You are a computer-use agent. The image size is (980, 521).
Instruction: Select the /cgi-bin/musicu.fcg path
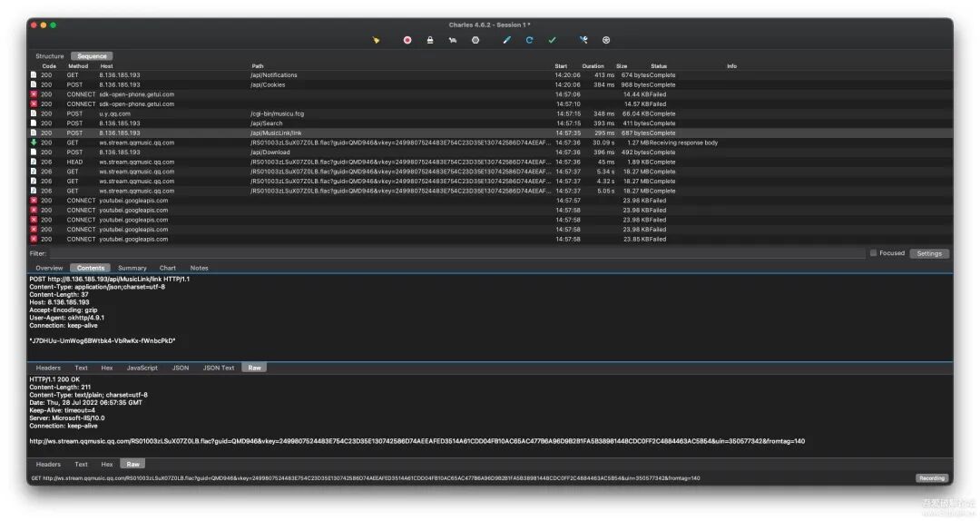tap(278, 113)
